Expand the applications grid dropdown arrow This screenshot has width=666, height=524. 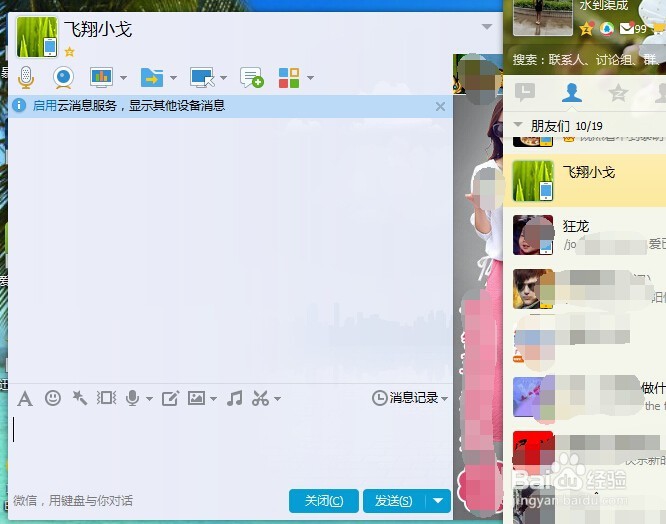click(x=310, y=78)
